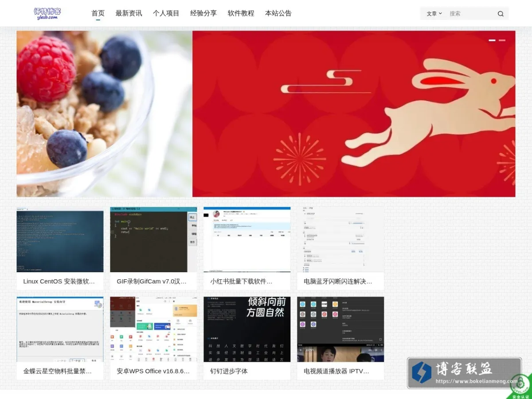The height and width of the screenshot is (399, 532).
Task: Go to the 首页 nav item
Action: (x=98, y=13)
